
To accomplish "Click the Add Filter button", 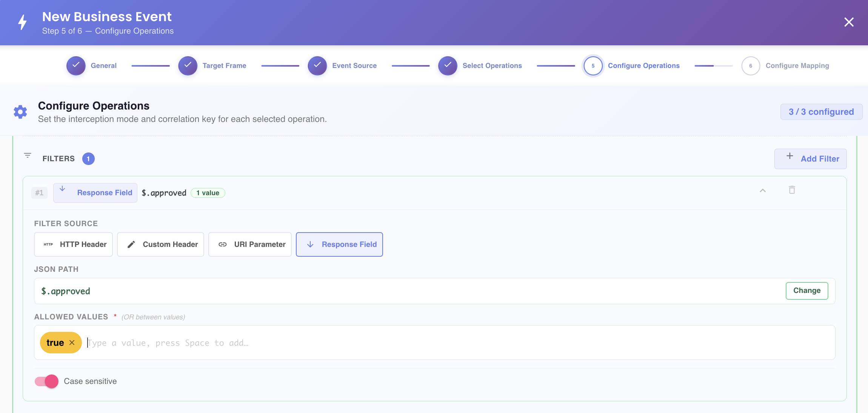I will click(x=810, y=159).
